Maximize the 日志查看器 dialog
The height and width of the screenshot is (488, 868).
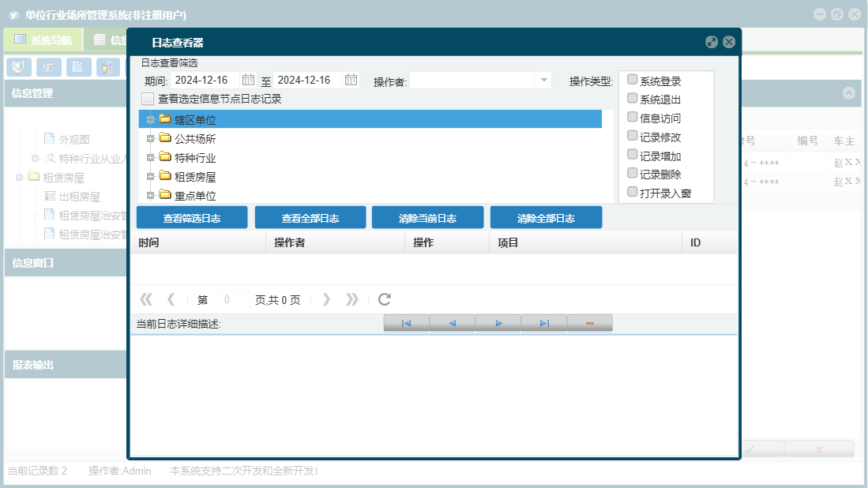coord(712,42)
